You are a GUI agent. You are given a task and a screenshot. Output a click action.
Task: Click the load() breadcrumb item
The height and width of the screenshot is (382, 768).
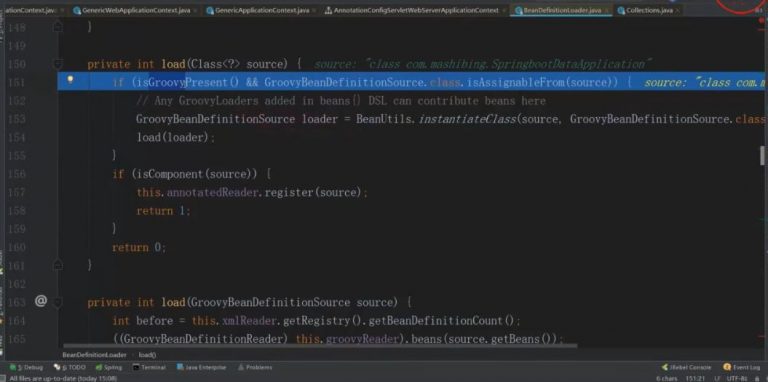pyautogui.click(x=147, y=355)
